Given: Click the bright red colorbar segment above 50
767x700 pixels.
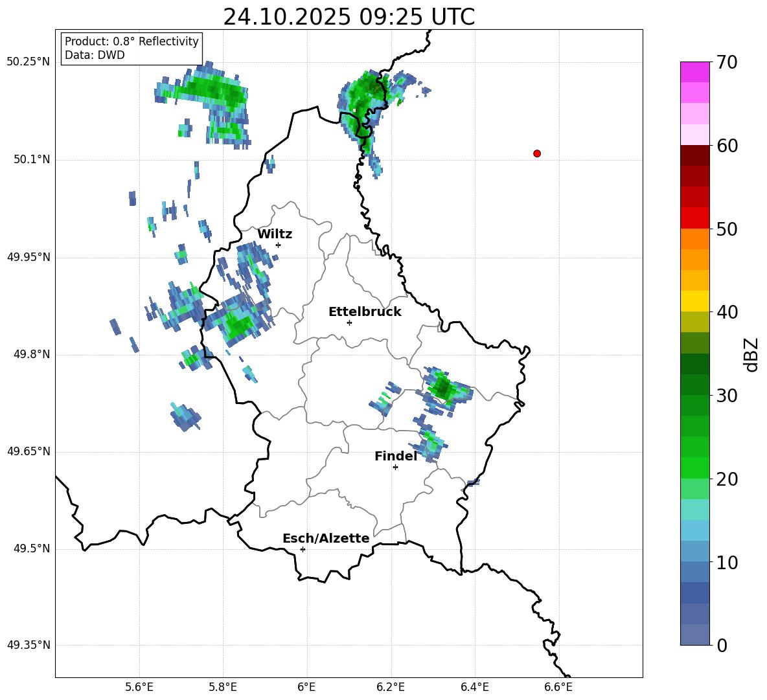Looking at the screenshot, I should (x=694, y=218).
